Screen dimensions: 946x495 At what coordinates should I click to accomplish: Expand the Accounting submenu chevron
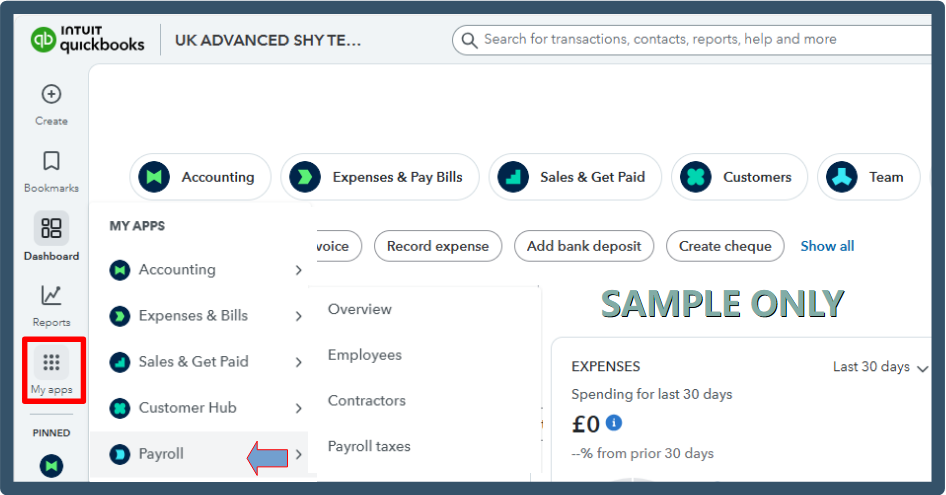[x=298, y=270]
